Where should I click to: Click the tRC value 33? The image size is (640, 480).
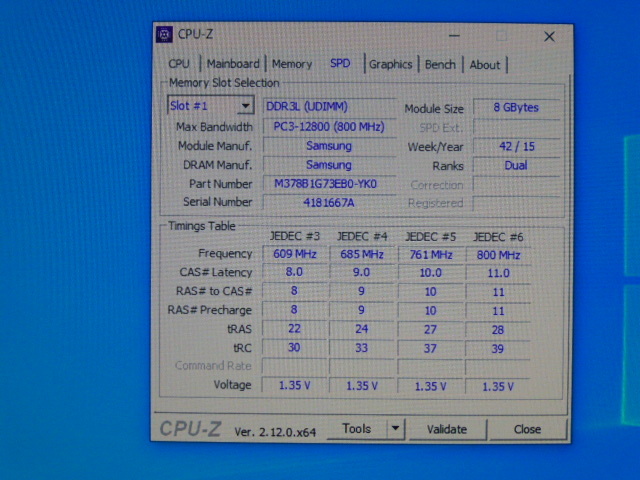point(362,348)
